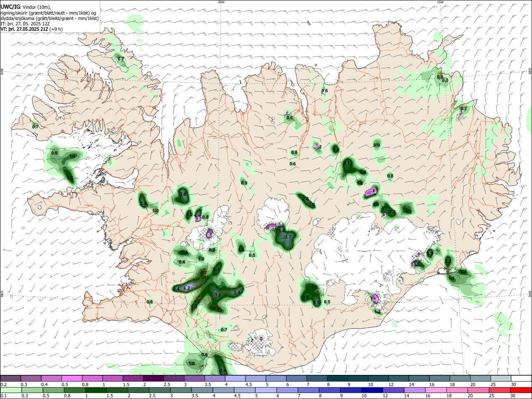Click the '20W' longitude label

point(221,2)
